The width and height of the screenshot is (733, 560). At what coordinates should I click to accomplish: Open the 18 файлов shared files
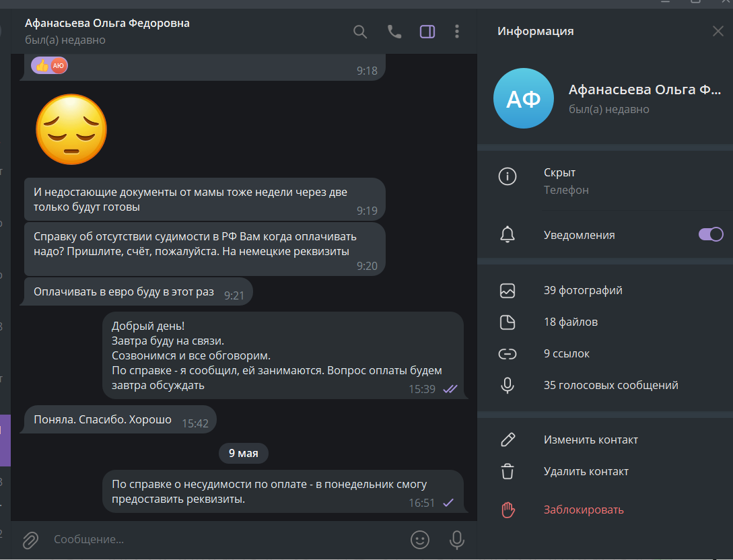(x=605, y=322)
